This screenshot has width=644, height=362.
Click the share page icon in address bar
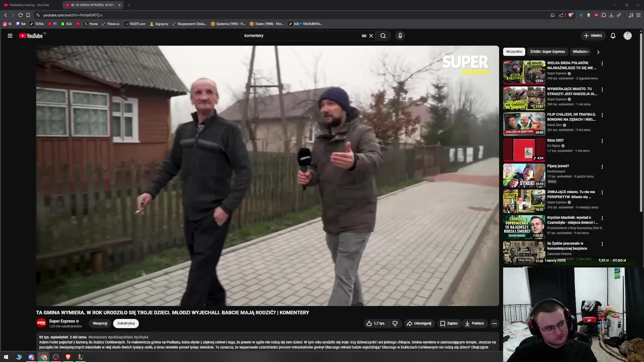(561, 15)
